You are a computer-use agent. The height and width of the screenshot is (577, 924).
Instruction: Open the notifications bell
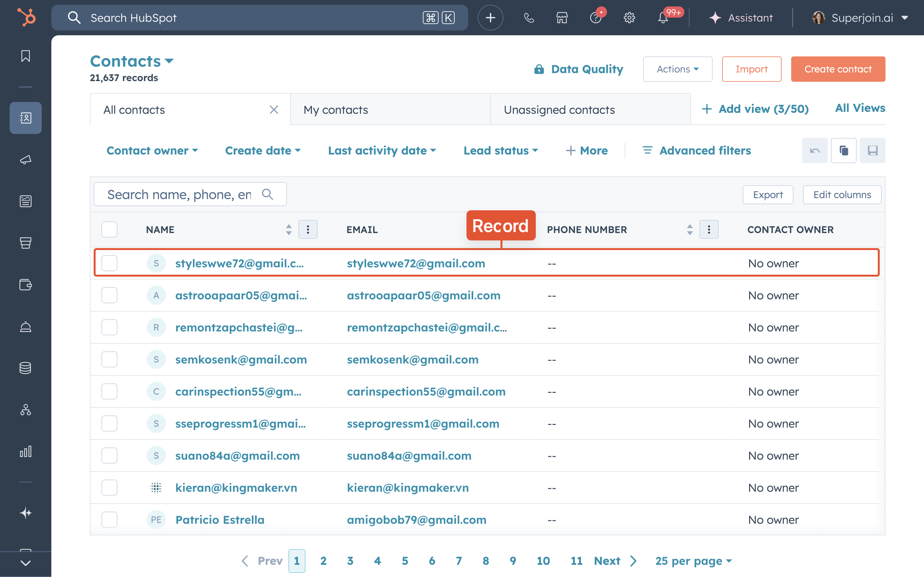click(663, 18)
